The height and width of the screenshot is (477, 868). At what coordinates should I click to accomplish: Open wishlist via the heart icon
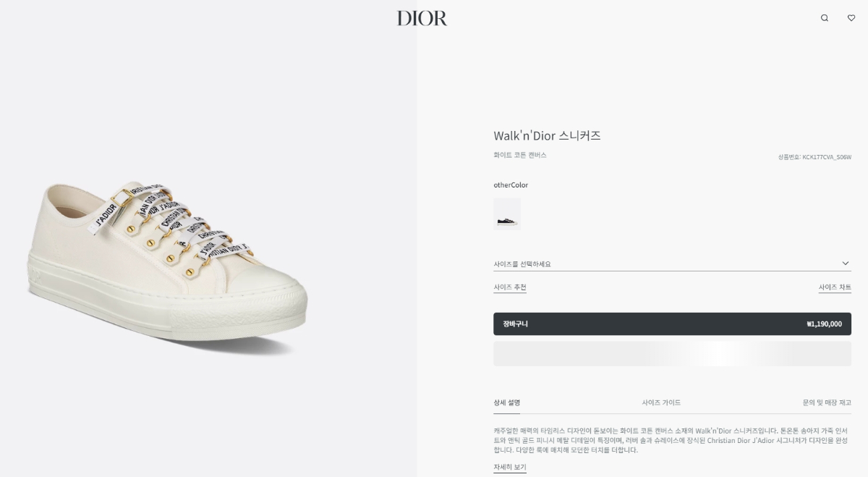click(851, 18)
